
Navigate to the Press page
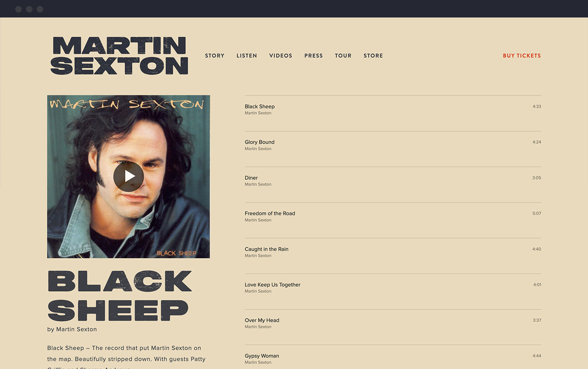point(313,56)
